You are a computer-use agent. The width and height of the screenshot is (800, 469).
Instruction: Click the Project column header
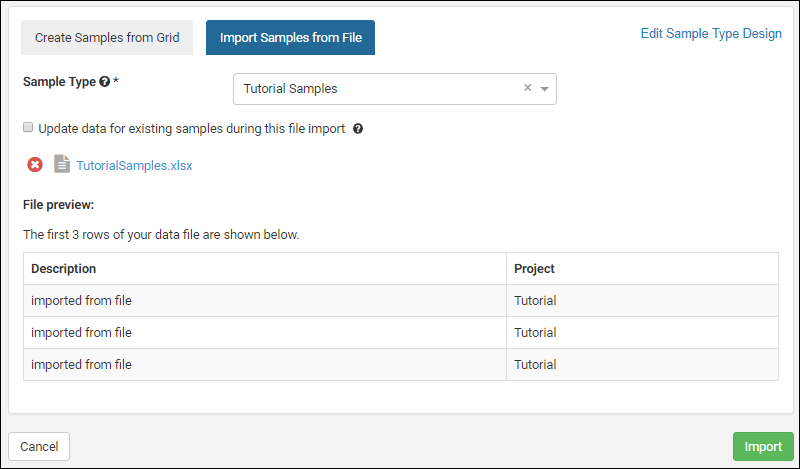(x=534, y=269)
